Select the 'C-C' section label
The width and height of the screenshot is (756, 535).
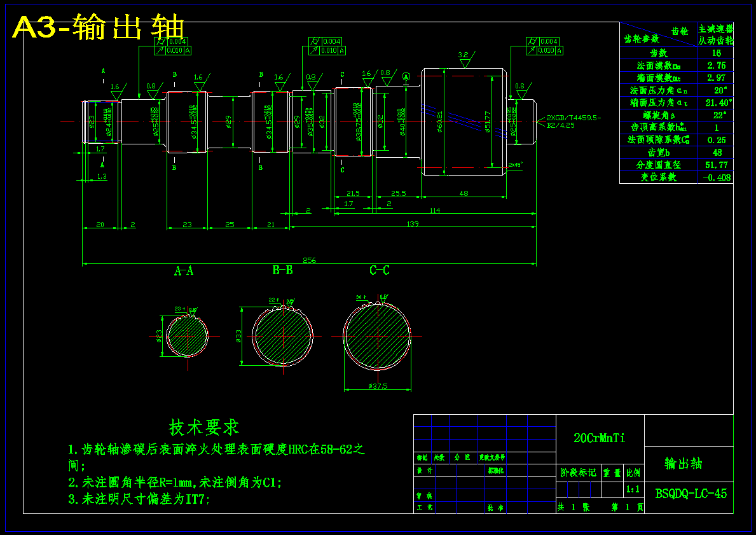click(380, 270)
